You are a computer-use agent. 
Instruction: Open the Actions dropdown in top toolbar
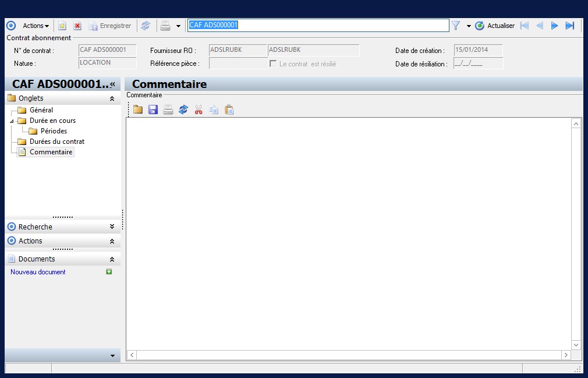click(x=36, y=26)
